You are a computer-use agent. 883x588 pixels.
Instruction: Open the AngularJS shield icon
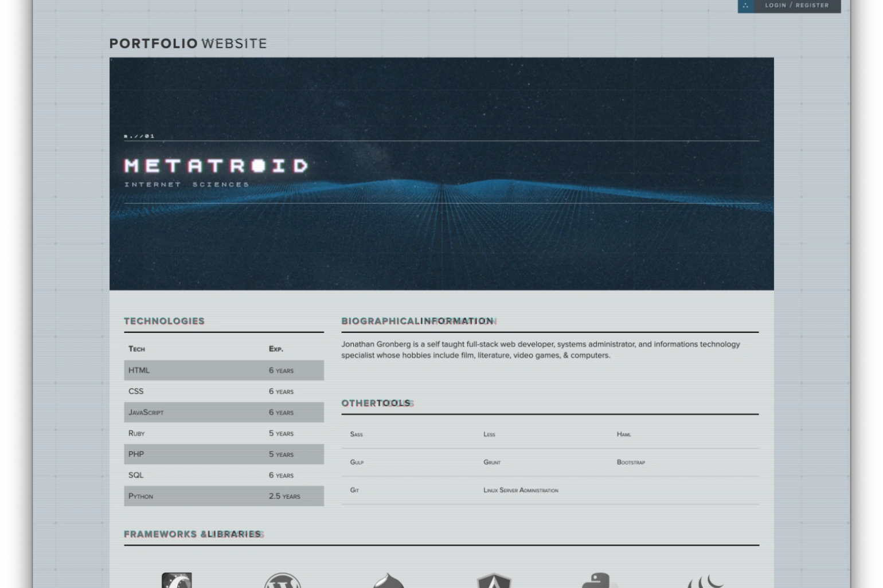coord(494,581)
